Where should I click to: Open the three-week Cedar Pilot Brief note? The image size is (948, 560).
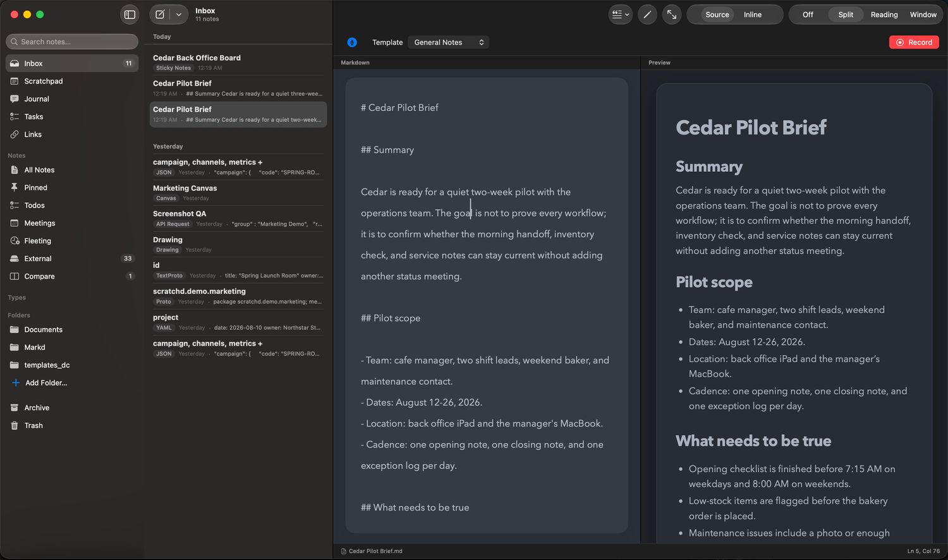(x=238, y=88)
